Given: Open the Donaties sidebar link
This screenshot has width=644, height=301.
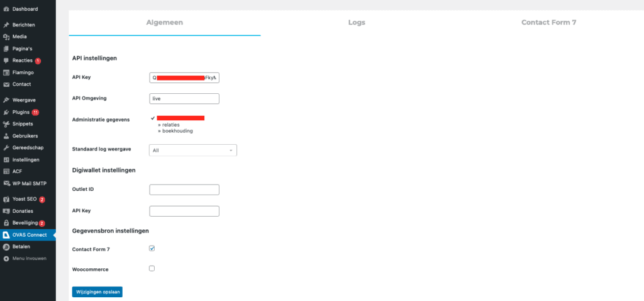Looking at the screenshot, I should pos(23,212).
